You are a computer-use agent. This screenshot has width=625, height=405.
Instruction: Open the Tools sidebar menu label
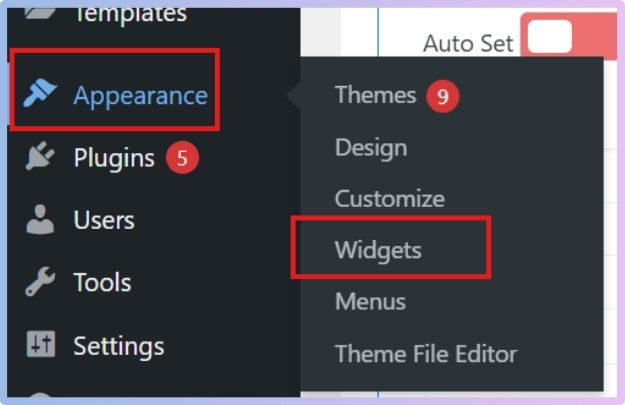tap(103, 283)
